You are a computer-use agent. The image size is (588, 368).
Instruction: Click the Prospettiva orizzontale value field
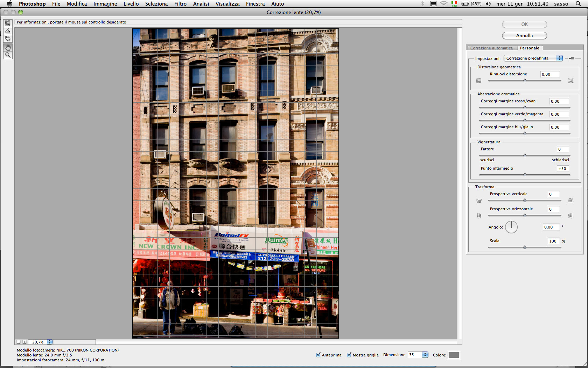(x=554, y=209)
